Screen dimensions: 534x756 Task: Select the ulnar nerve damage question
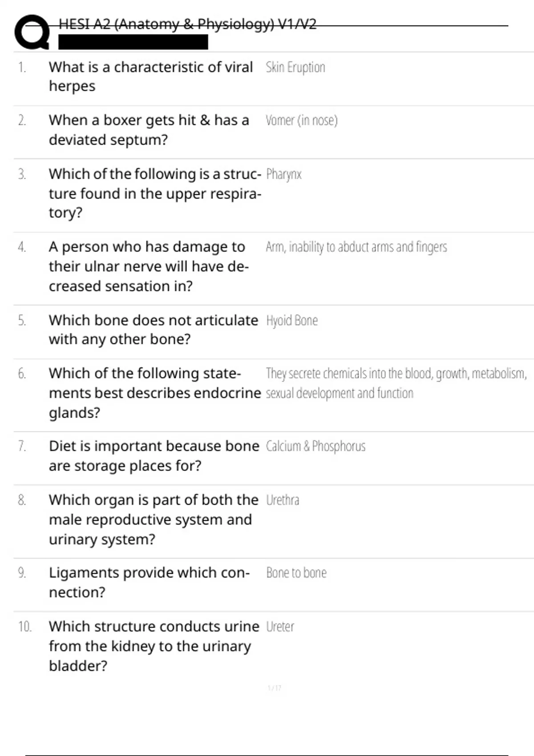point(149,266)
